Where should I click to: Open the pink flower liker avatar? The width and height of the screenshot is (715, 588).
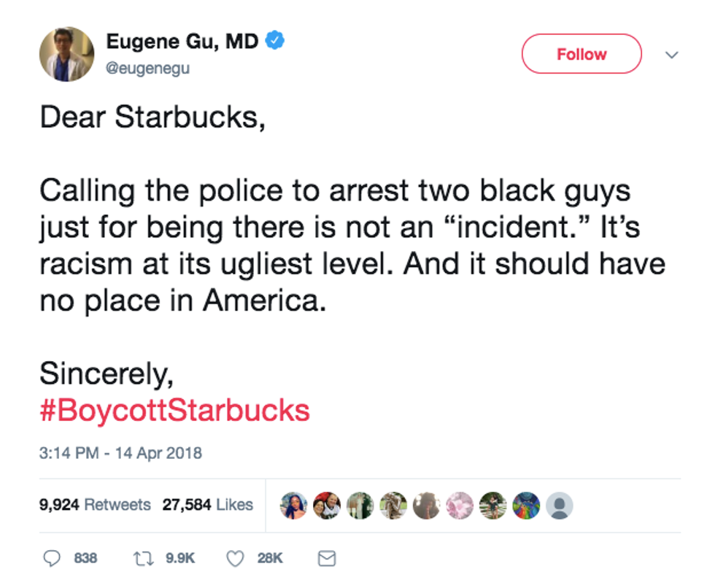(x=460, y=505)
